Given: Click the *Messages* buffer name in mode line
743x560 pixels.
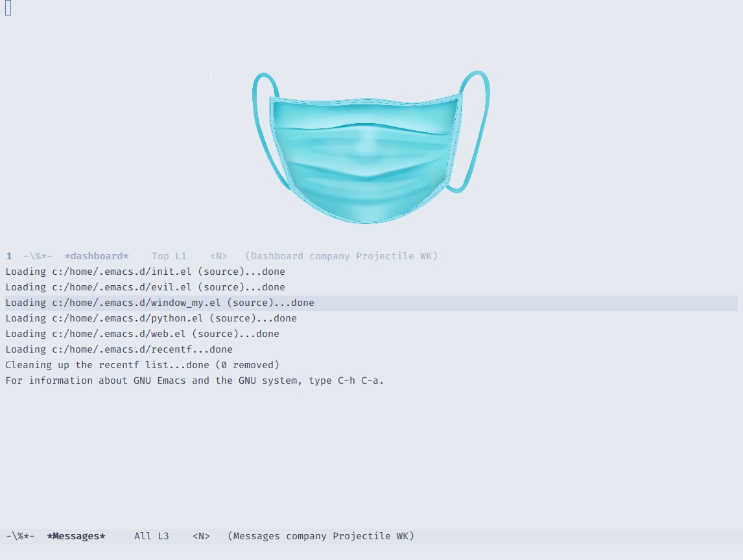Looking at the screenshot, I should click(x=77, y=536).
